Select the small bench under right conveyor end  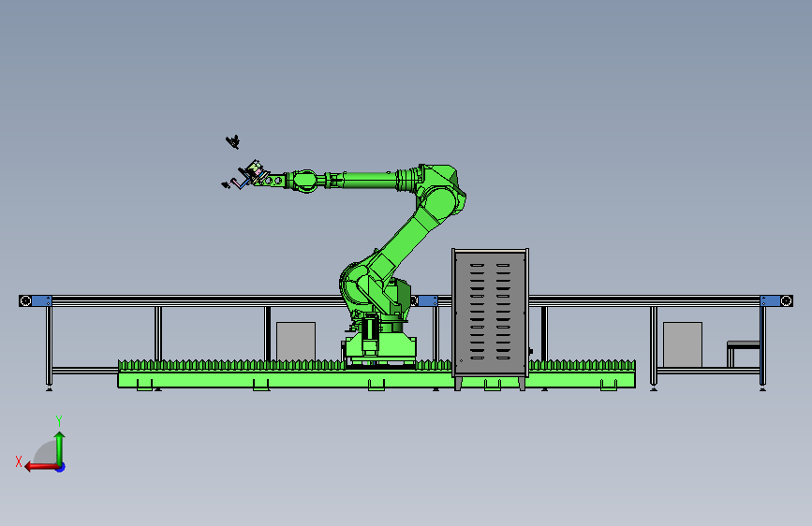[743, 354]
